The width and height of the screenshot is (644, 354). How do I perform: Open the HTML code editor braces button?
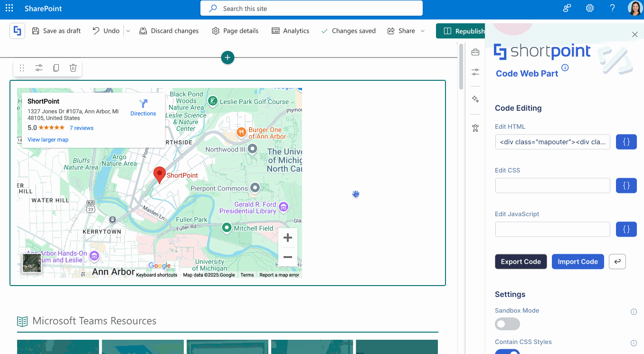tap(626, 142)
